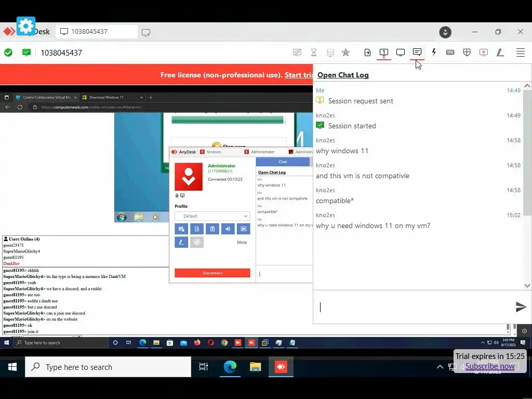Screen dimensions: 532x399
Task: Open new tab in remote browser
Action: tap(151, 97)
